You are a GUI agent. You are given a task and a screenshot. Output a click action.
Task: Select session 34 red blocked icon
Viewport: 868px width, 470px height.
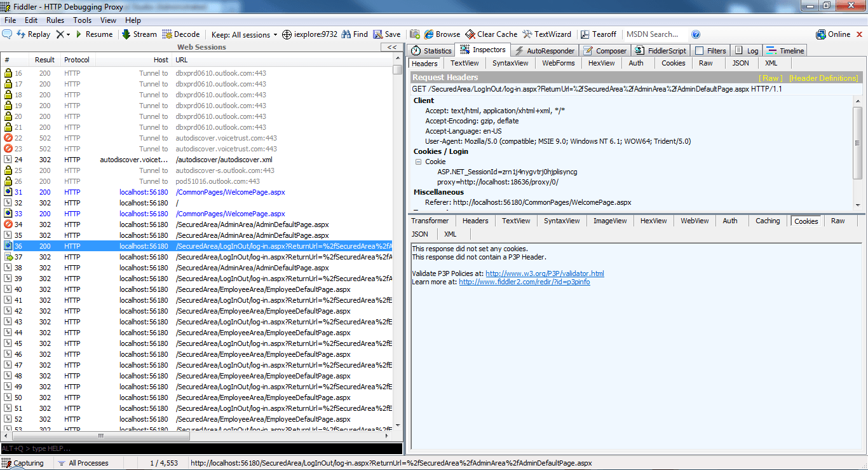pos(8,225)
